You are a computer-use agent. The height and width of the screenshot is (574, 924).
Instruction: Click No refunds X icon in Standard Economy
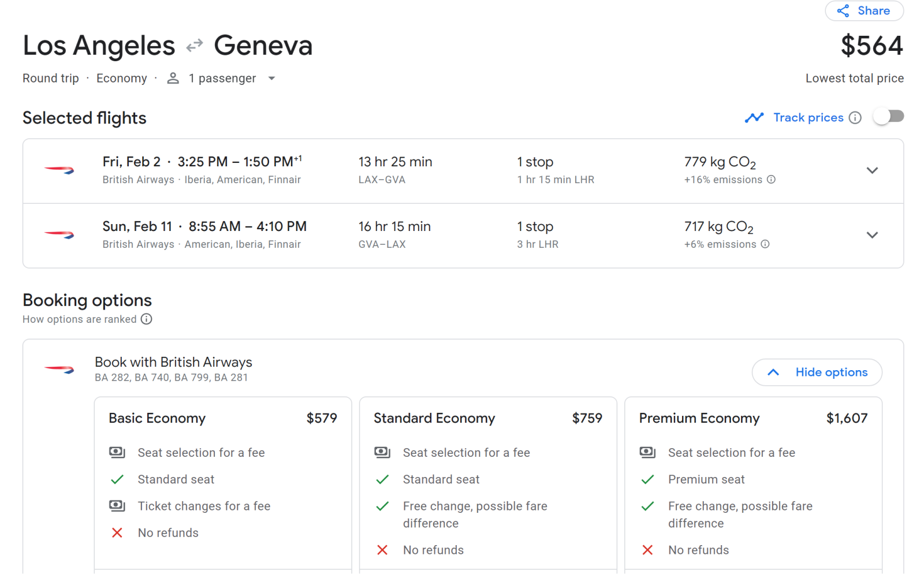pyautogui.click(x=382, y=550)
